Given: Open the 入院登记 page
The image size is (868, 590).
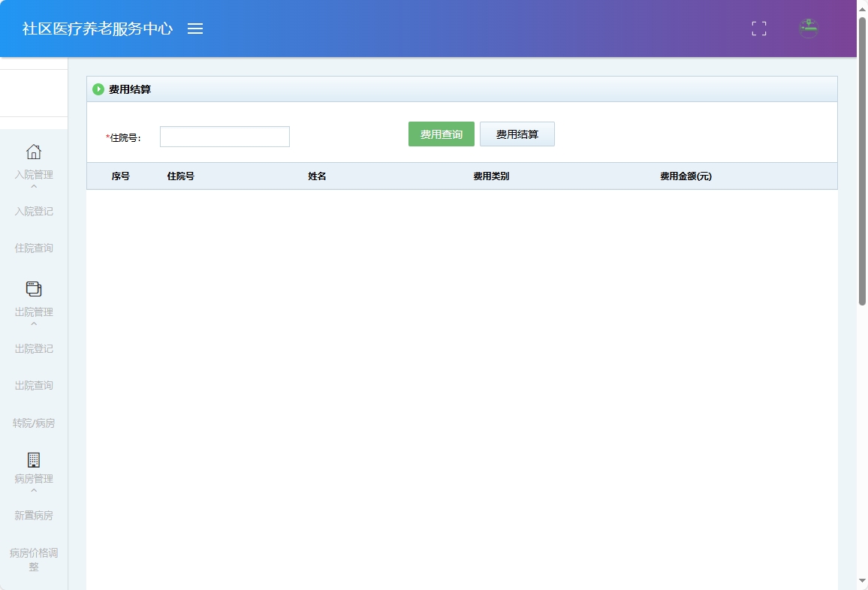Looking at the screenshot, I should click(34, 211).
